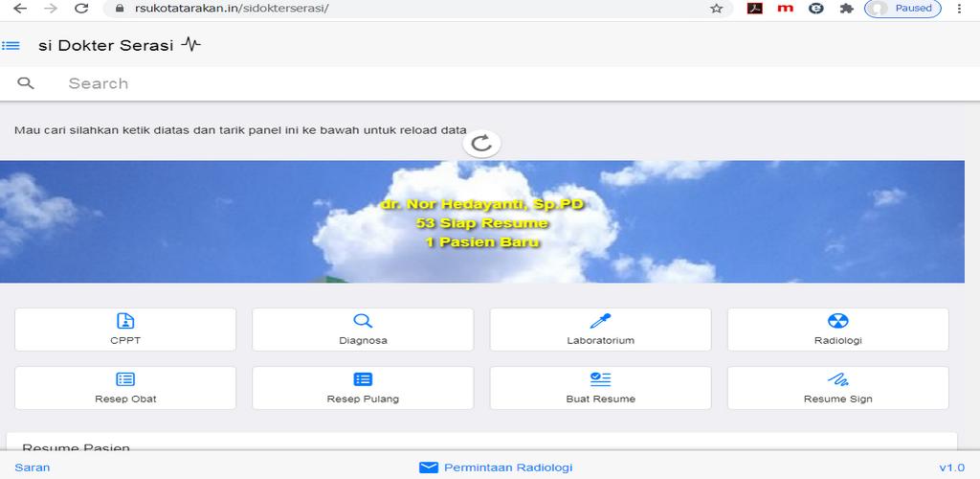Open the Resep Pulang card
The width and height of the screenshot is (980, 479).
pos(363,388)
